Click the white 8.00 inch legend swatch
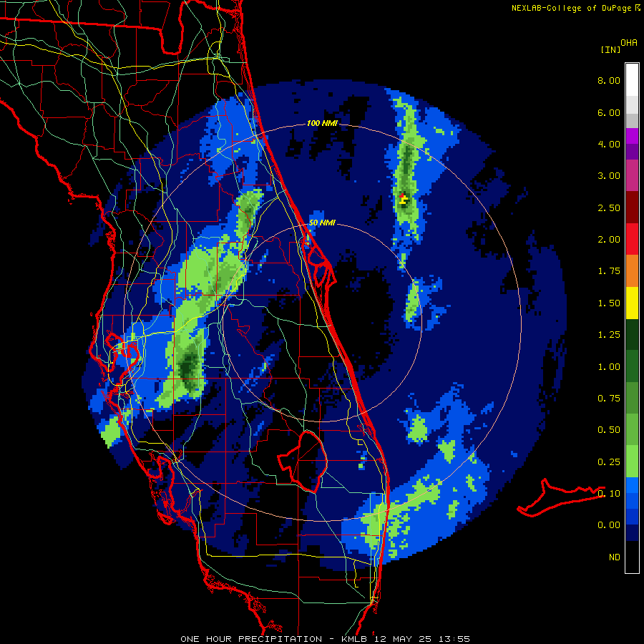Viewport: 644px width, 644px height. 632,80
